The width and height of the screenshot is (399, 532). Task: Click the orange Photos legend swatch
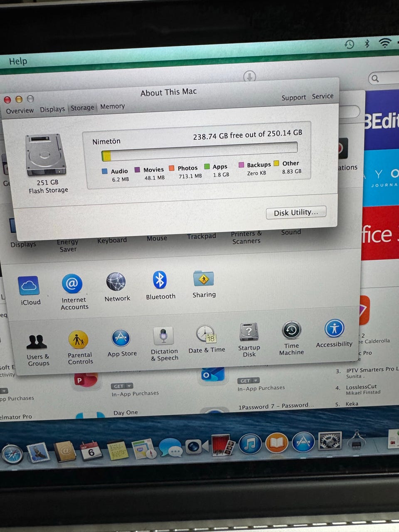pyautogui.click(x=171, y=168)
